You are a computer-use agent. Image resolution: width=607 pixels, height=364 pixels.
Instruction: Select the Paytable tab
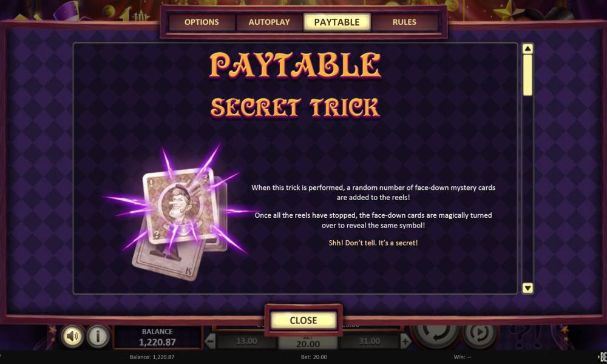[337, 22]
